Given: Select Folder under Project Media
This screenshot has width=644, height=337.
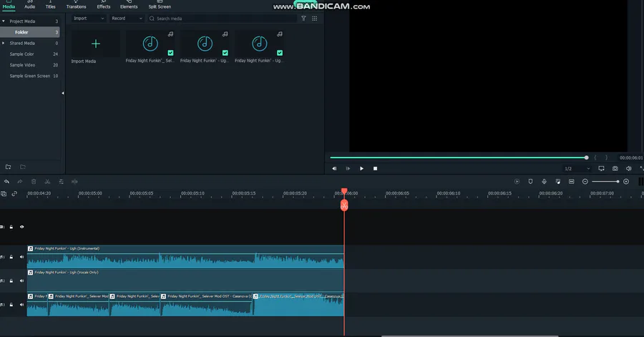Looking at the screenshot, I should (x=30, y=32).
